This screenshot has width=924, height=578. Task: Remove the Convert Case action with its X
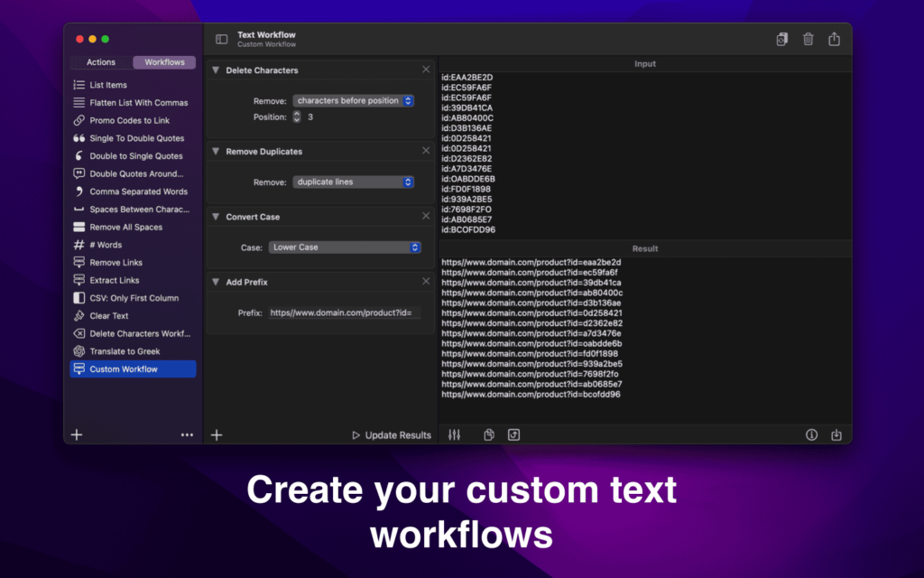coord(426,216)
